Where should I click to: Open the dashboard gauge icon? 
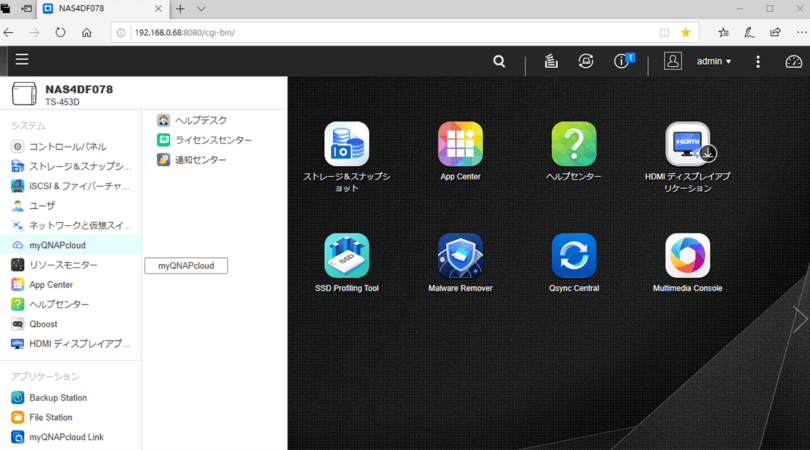(x=793, y=61)
